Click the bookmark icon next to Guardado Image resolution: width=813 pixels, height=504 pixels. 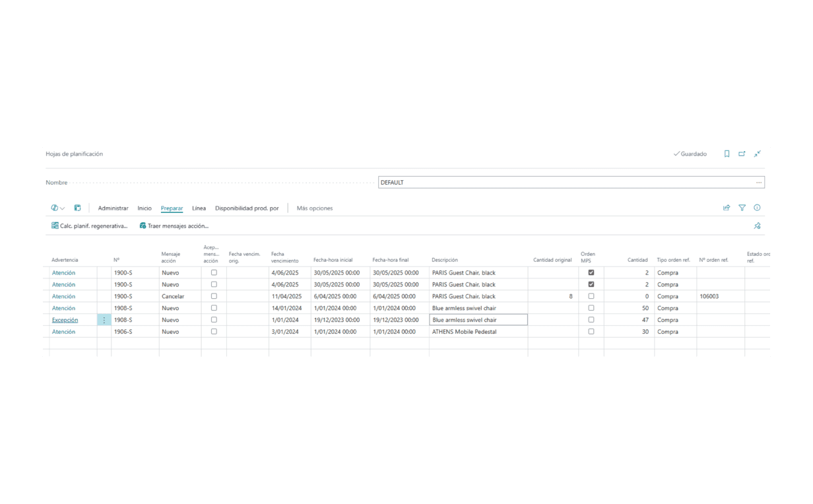pos(727,154)
